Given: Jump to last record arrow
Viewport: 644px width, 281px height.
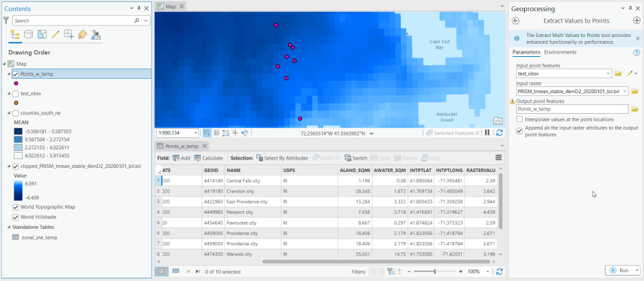Looking at the screenshot, I should 198,271.
